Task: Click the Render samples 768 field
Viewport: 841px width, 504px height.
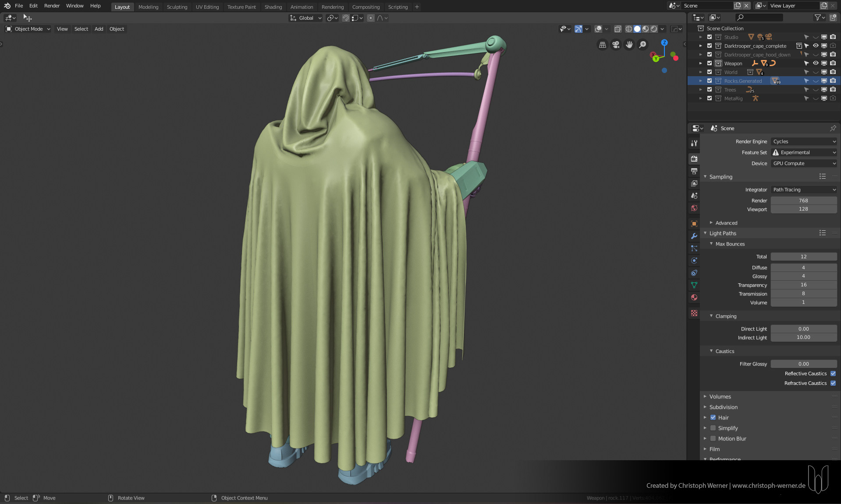Action: click(804, 201)
